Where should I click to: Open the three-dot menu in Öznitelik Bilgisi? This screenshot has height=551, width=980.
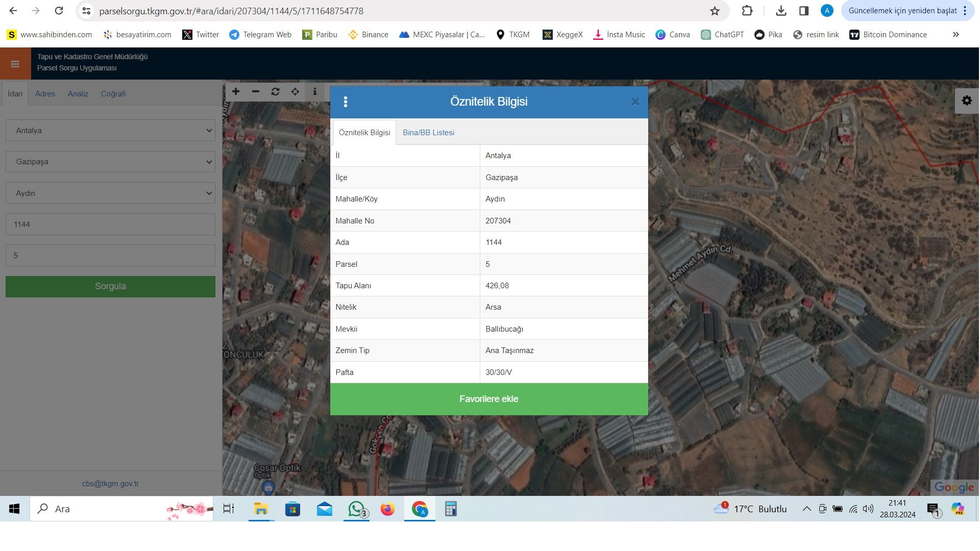coord(346,102)
